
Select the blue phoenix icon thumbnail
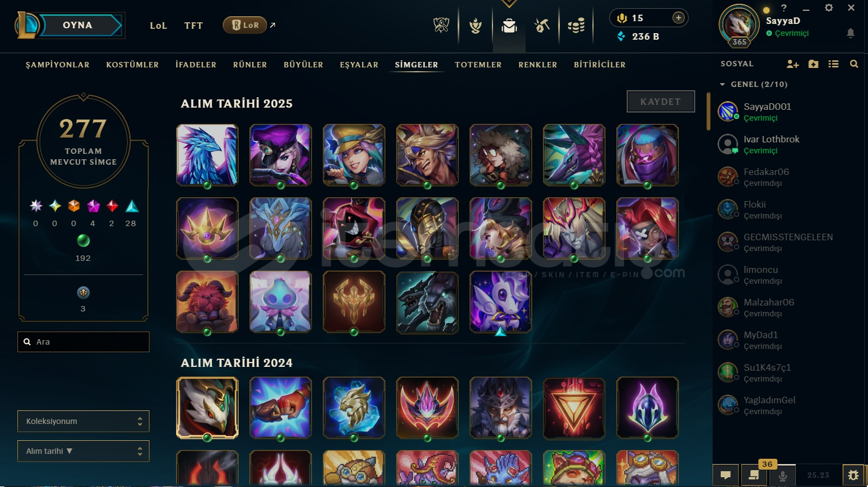click(x=207, y=155)
